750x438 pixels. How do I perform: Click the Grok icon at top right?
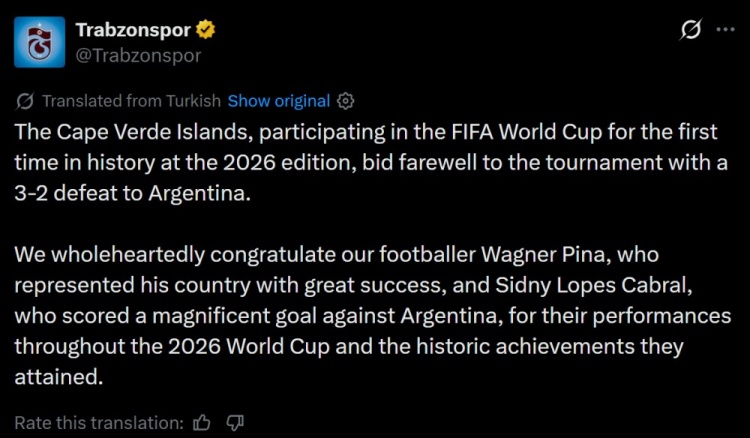point(691,30)
